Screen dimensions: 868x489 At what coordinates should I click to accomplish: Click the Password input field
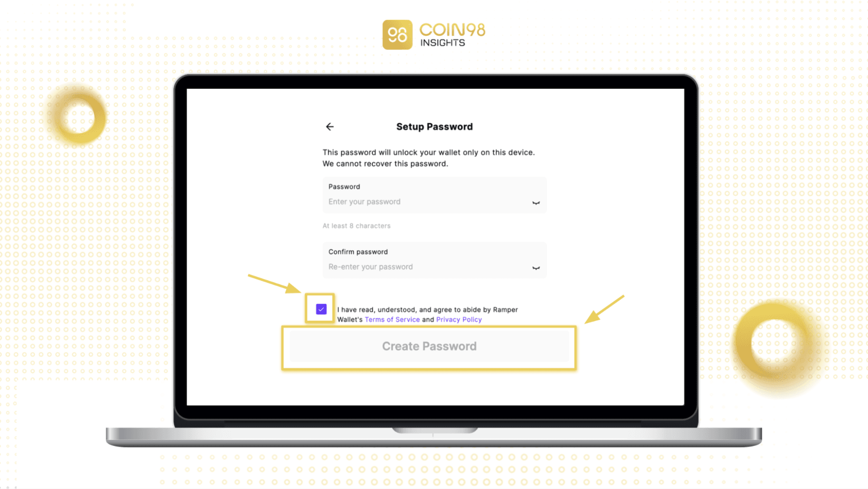pyautogui.click(x=425, y=202)
